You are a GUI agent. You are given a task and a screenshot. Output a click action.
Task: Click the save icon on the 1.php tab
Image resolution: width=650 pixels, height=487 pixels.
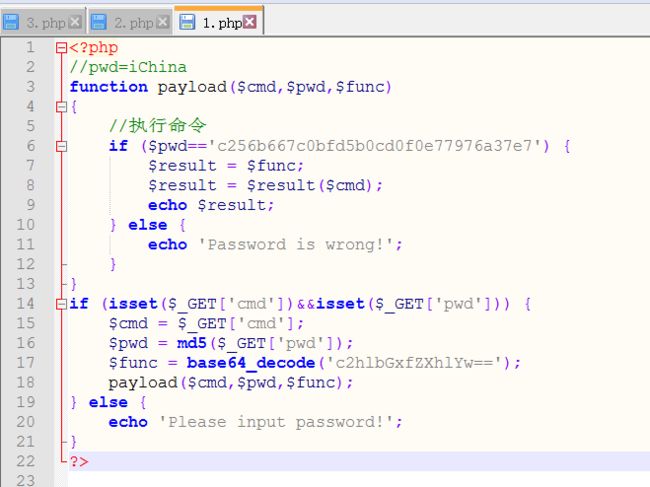click(187, 22)
